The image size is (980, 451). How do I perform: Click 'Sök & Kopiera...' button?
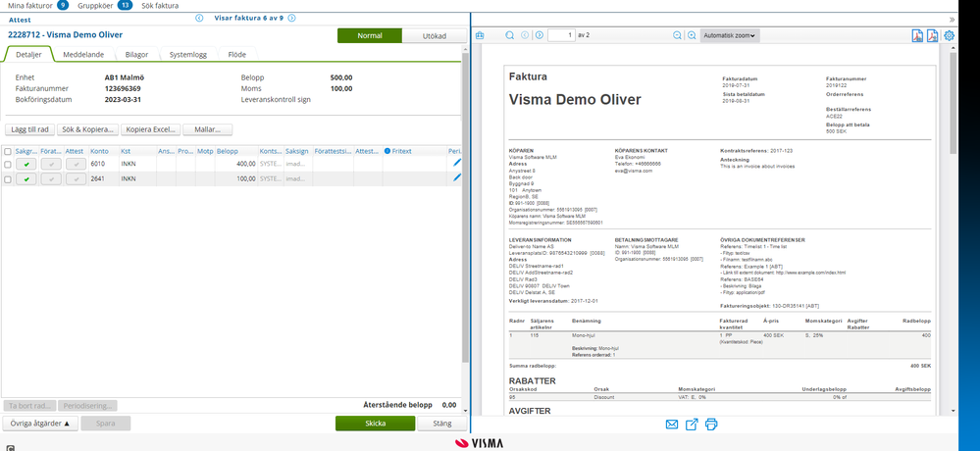(x=87, y=130)
